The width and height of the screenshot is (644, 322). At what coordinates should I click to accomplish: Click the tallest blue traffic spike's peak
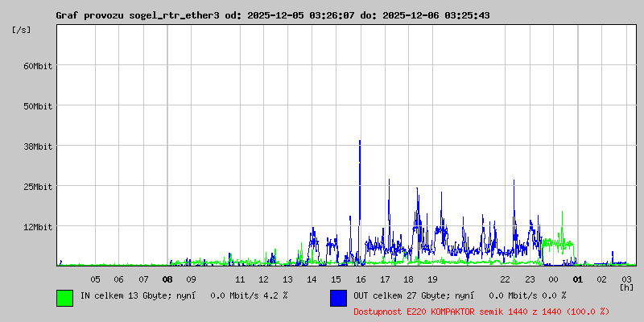click(x=360, y=141)
